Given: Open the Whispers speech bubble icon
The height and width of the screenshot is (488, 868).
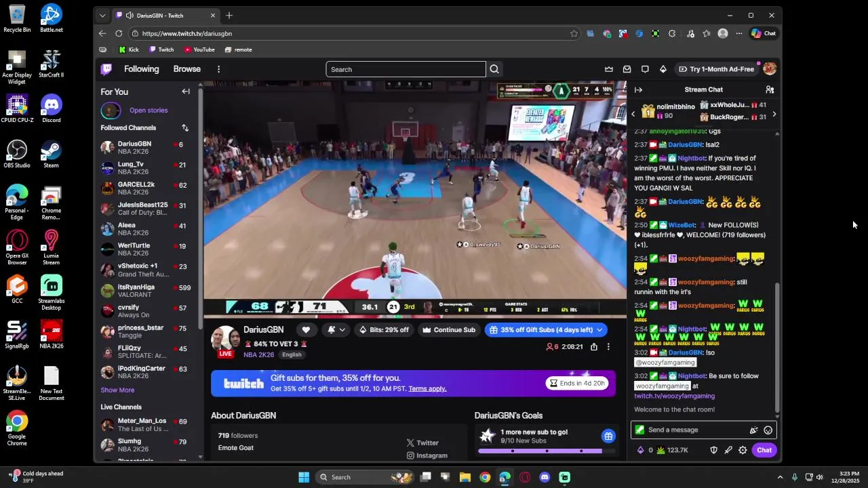Looking at the screenshot, I should click(645, 69).
